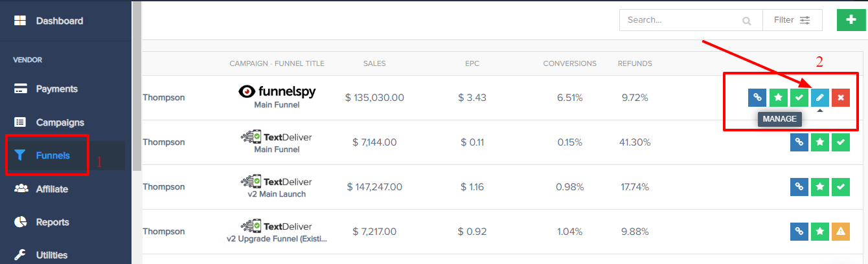The image size is (868, 264).
Task: Open Funnels in the sidebar
Action: click(53, 155)
